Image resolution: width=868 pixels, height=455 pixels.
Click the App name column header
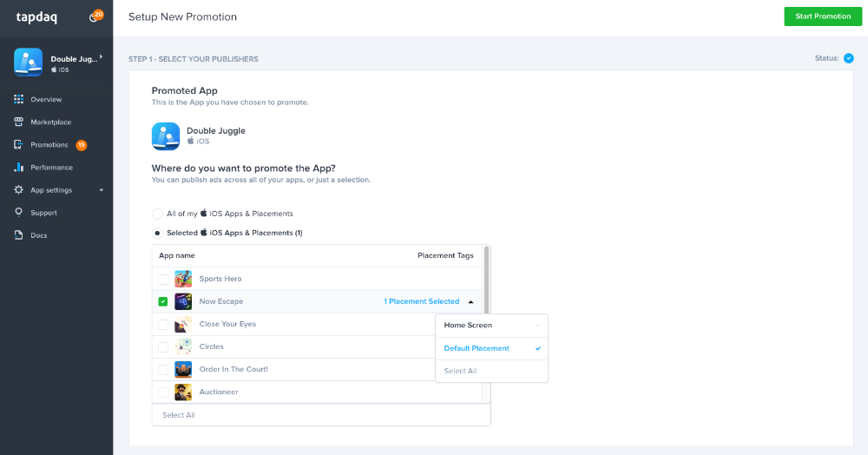pyautogui.click(x=177, y=256)
